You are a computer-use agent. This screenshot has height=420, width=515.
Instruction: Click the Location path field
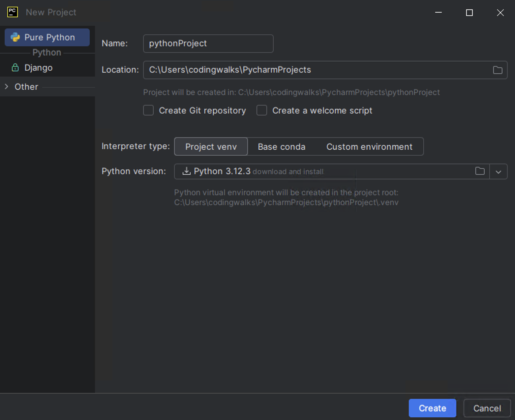click(x=325, y=70)
